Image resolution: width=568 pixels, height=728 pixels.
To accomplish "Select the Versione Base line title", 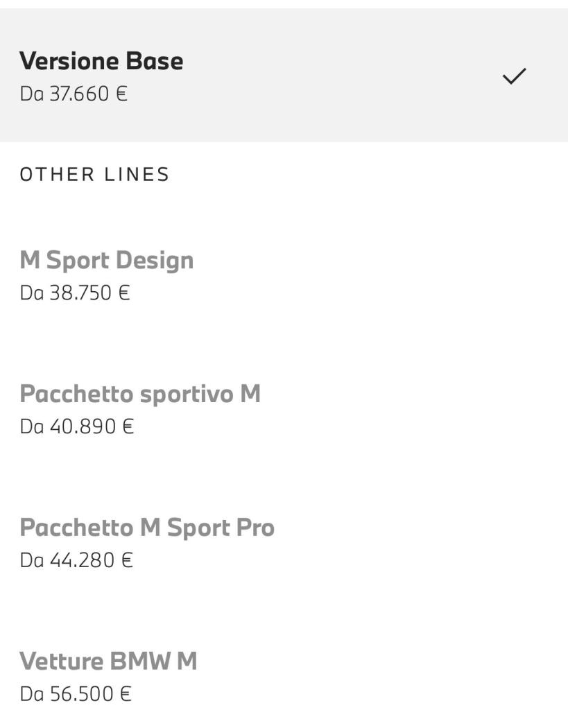I will pyautogui.click(x=101, y=61).
